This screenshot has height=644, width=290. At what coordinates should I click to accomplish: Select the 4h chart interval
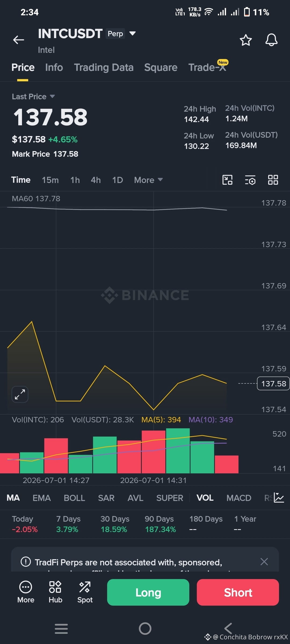(96, 180)
